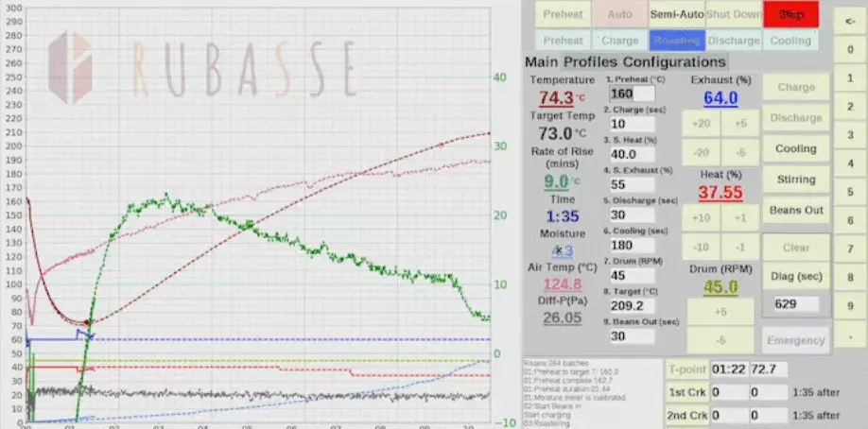Select the highlighted Roasting stage
Image resolution: width=868 pixels, height=429 pixels.
click(676, 41)
